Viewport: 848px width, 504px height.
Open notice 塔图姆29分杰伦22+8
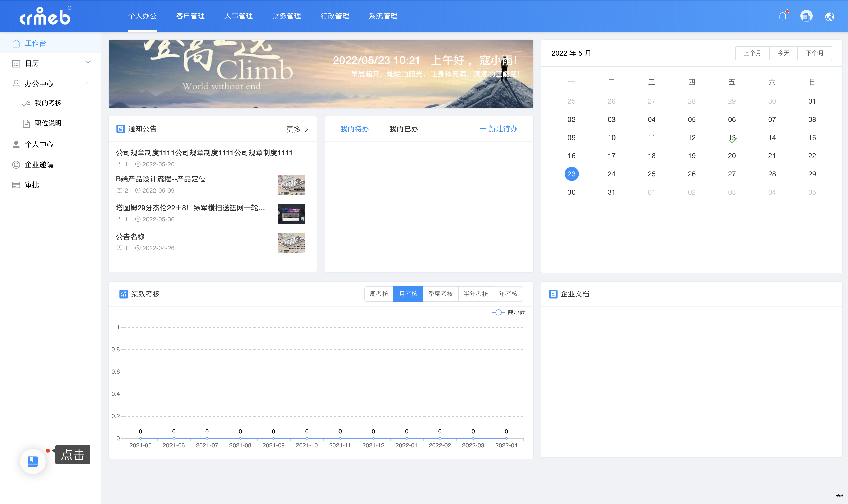click(x=190, y=208)
